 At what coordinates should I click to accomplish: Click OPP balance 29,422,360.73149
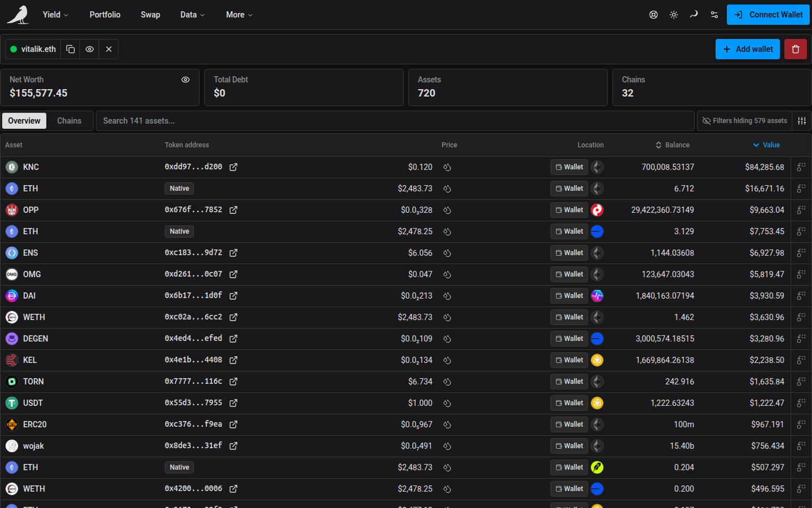pos(663,210)
